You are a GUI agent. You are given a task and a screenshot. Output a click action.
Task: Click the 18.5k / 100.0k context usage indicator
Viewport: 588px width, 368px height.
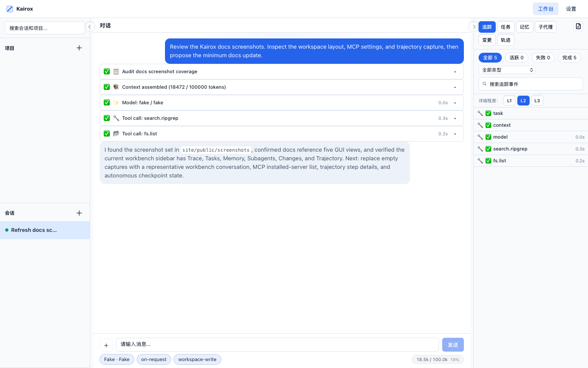click(438, 359)
